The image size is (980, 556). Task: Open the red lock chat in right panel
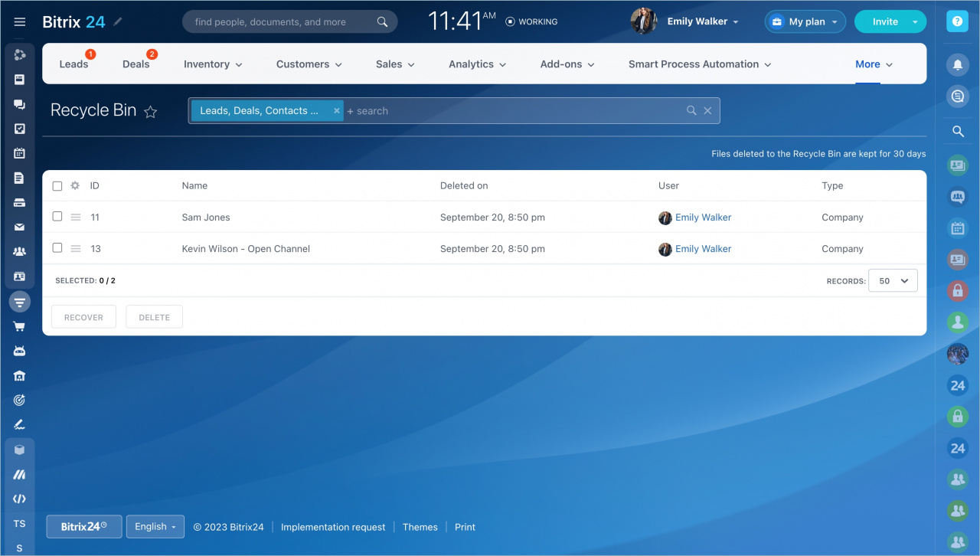tap(958, 290)
